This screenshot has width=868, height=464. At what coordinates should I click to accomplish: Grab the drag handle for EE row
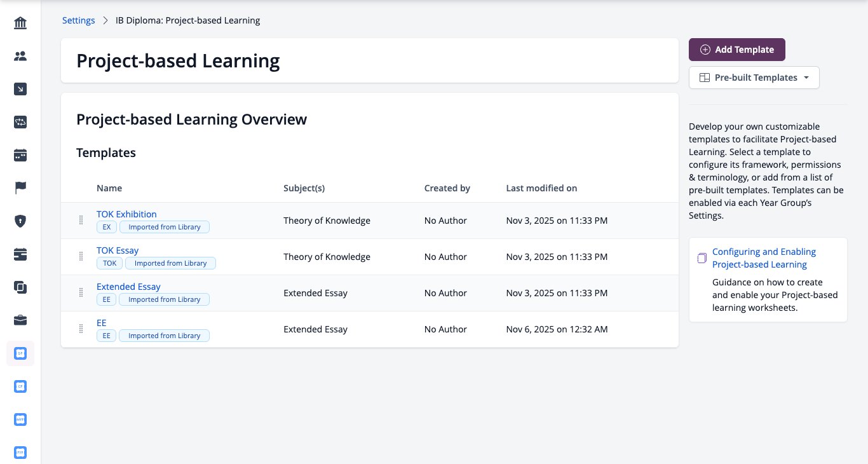[x=81, y=329]
